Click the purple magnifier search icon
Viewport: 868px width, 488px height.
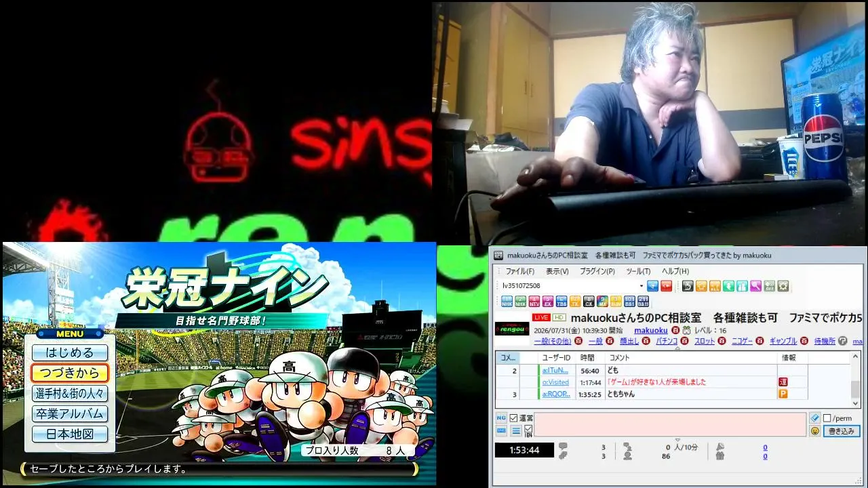click(755, 286)
